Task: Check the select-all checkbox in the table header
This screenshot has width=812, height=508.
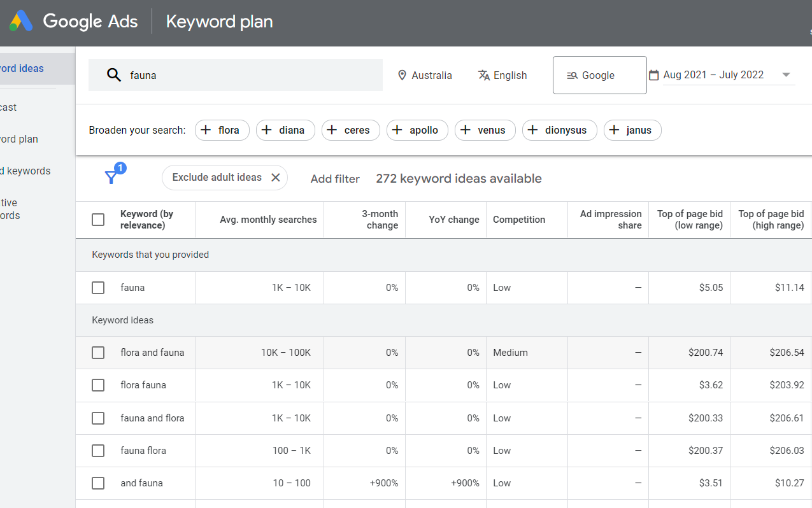Action: click(98, 219)
